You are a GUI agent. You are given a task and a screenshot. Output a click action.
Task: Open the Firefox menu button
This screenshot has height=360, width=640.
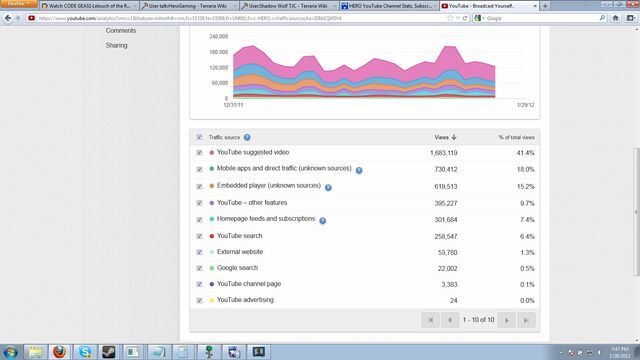[19, 4]
